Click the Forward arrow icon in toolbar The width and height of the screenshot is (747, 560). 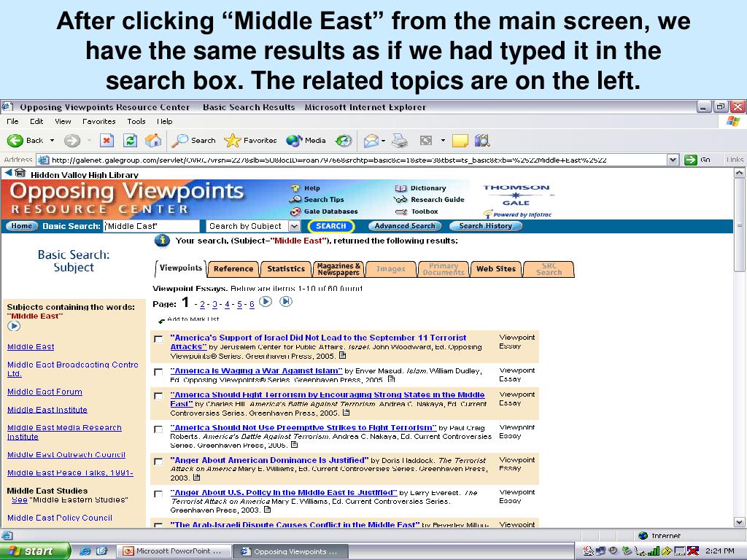coord(72,141)
